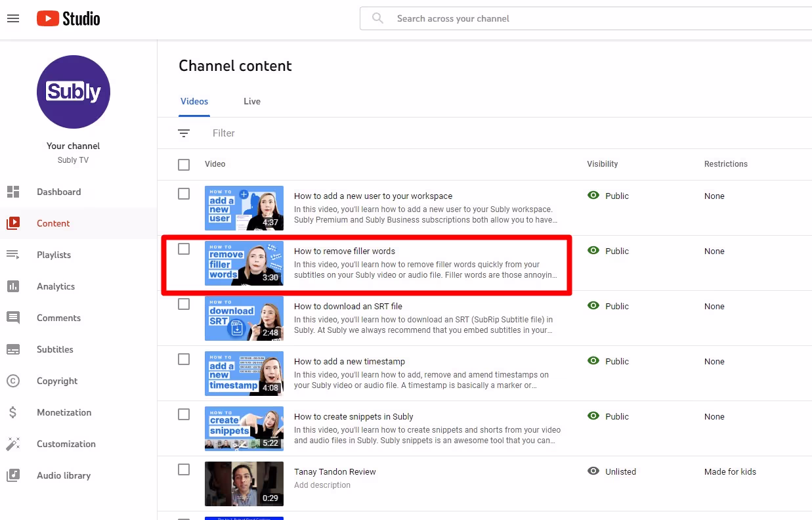Click the Video column header
This screenshot has height=520, width=812.
(x=215, y=164)
